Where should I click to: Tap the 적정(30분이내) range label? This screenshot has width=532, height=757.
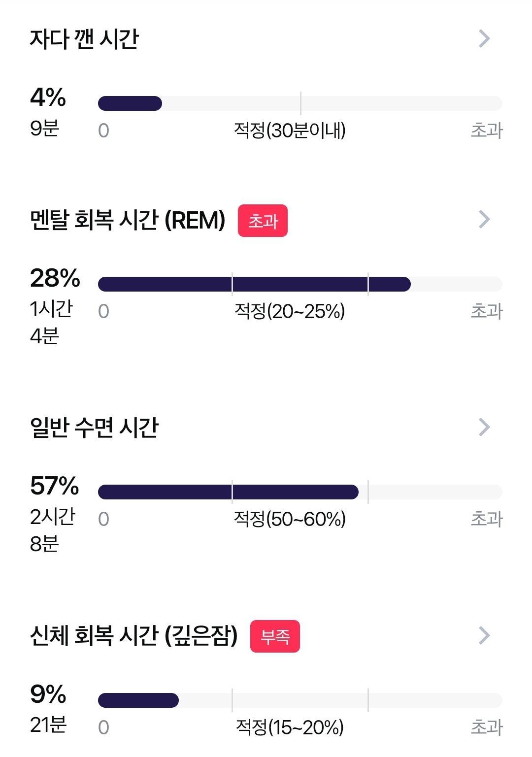pos(290,131)
